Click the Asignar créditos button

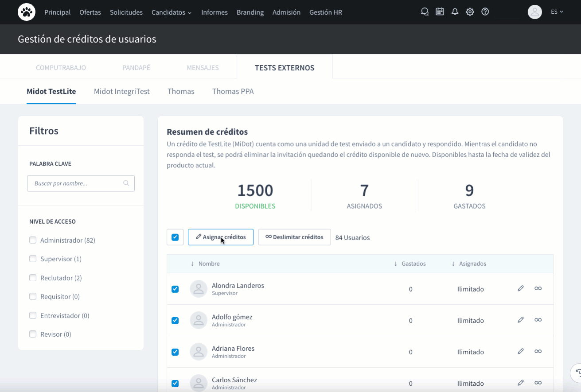click(221, 237)
